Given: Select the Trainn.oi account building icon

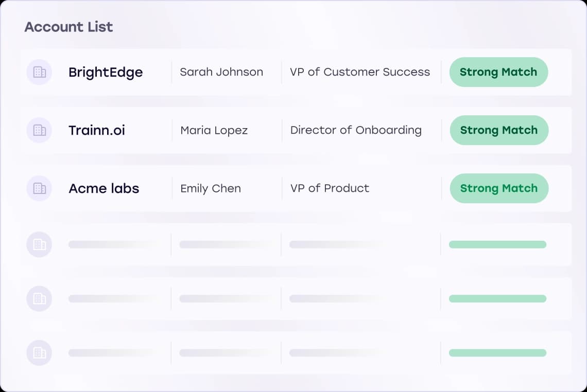Looking at the screenshot, I should click(x=39, y=130).
